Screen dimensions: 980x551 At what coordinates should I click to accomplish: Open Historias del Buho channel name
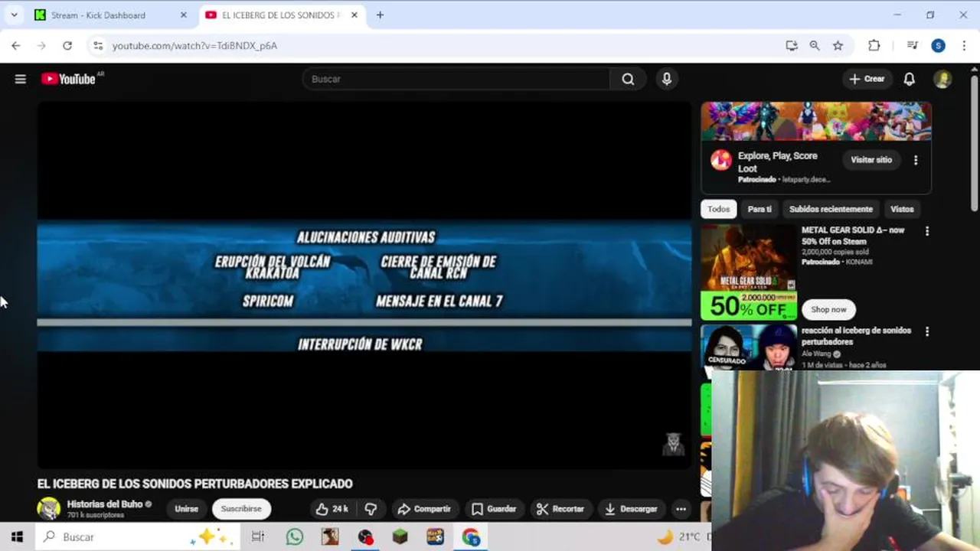click(x=104, y=504)
